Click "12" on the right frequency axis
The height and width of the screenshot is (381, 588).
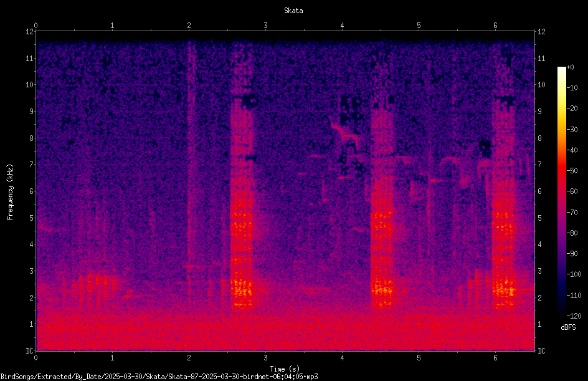(541, 32)
